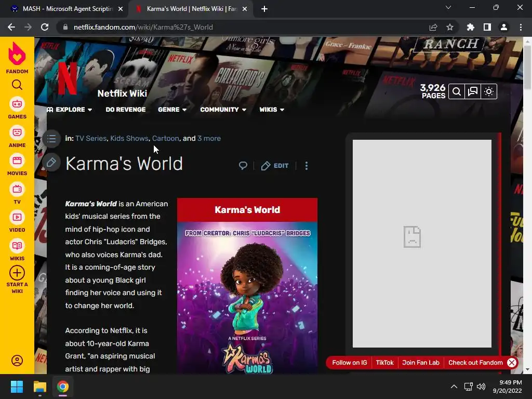Open Windows Start menu
The height and width of the screenshot is (399, 532).
(x=17, y=387)
